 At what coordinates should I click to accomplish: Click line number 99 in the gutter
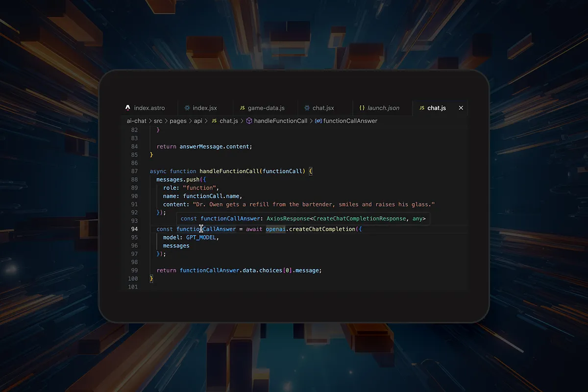point(134,270)
